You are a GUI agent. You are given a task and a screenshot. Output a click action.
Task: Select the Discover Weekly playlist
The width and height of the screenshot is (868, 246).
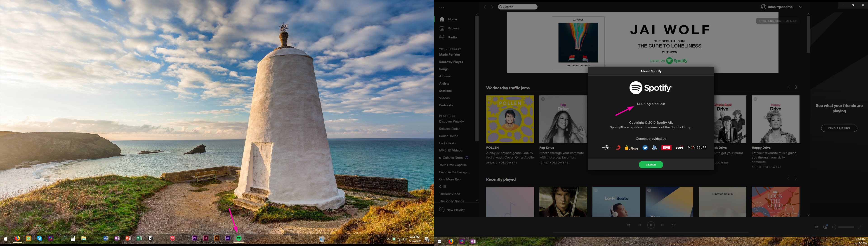tap(451, 122)
